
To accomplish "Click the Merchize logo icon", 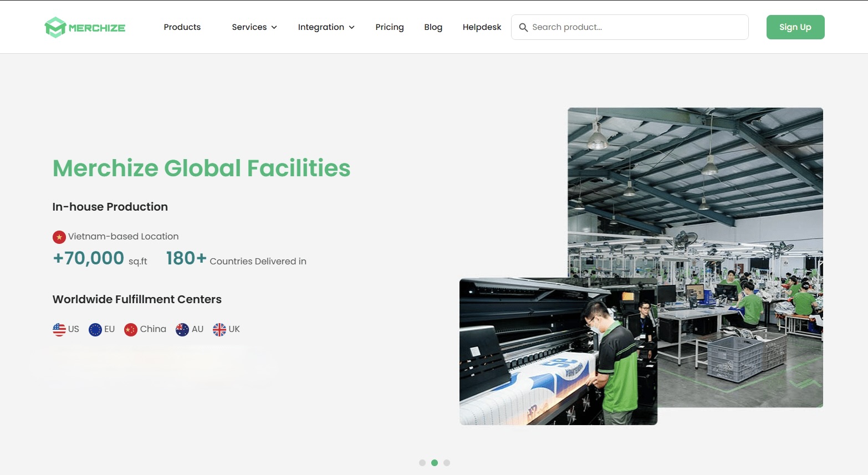I will click(x=55, y=27).
